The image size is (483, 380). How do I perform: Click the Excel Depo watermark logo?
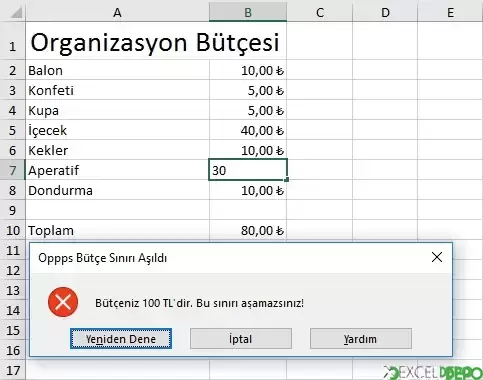tap(433, 373)
